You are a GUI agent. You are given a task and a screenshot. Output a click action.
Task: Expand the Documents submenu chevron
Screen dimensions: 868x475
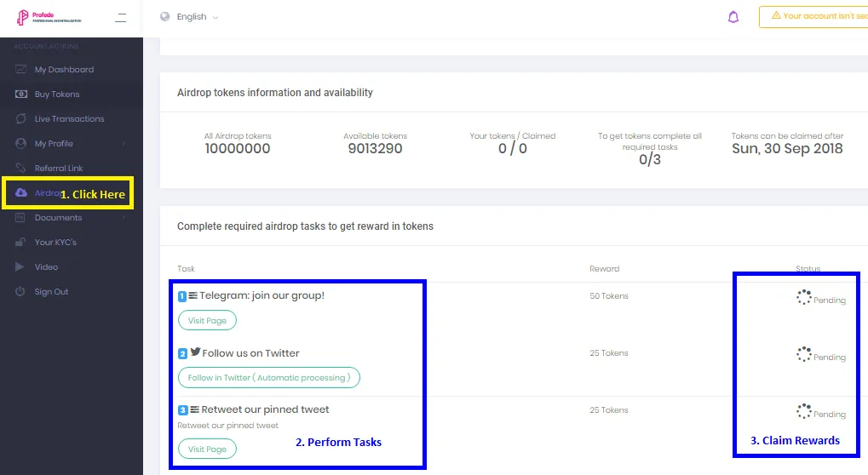coord(124,217)
